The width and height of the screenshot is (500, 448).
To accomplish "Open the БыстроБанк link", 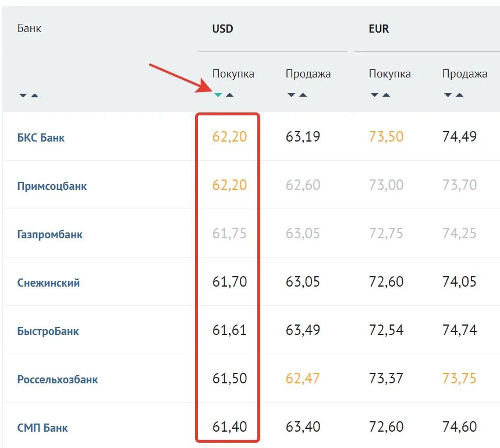I will click(x=48, y=331).
